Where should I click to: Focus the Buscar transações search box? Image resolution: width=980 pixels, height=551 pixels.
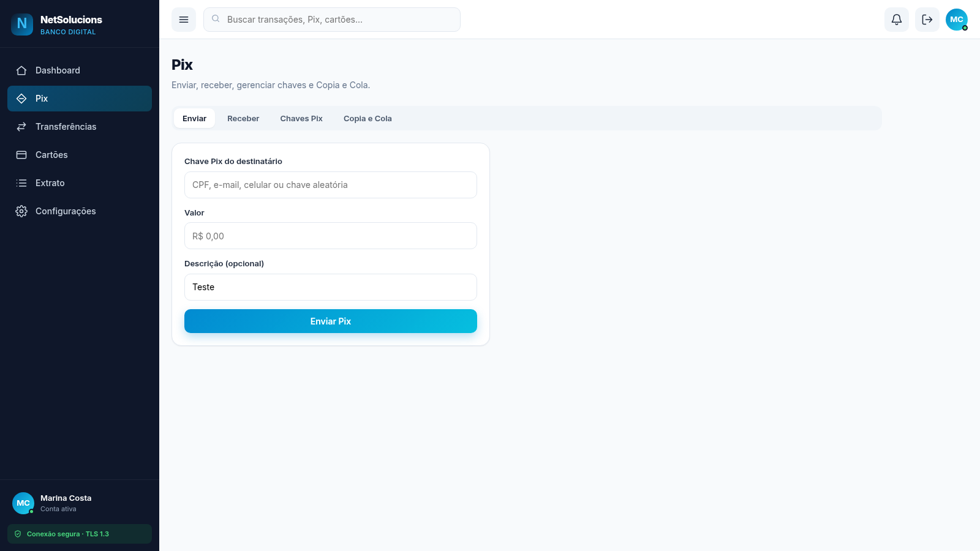pos(332,20)
